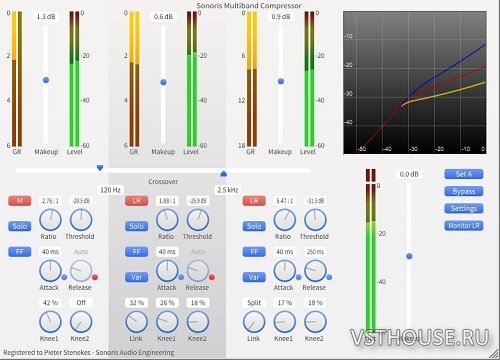Viewport: 500px width, 360px height.
Task: Click the 120 Hz crossover frequency field
Action: click(x=110, y=190)
